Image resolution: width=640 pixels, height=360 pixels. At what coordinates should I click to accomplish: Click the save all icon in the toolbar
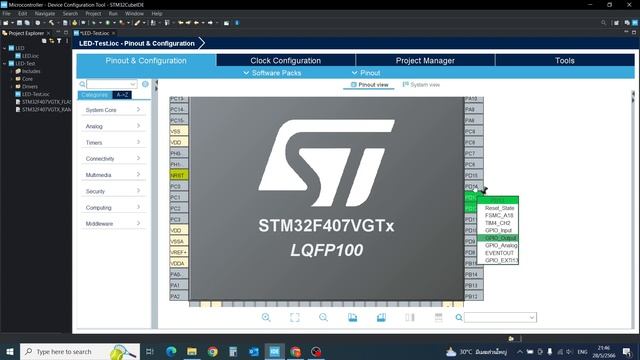point(27,23)
